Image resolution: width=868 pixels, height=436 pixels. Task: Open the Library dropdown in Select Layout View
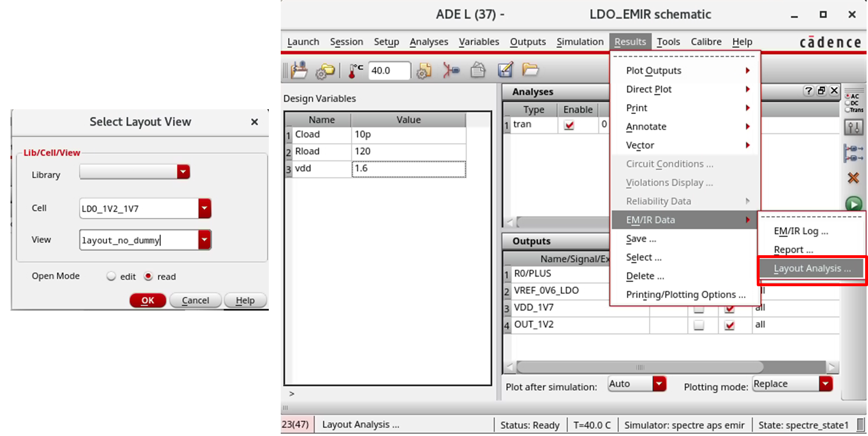(x=183, y=172)
